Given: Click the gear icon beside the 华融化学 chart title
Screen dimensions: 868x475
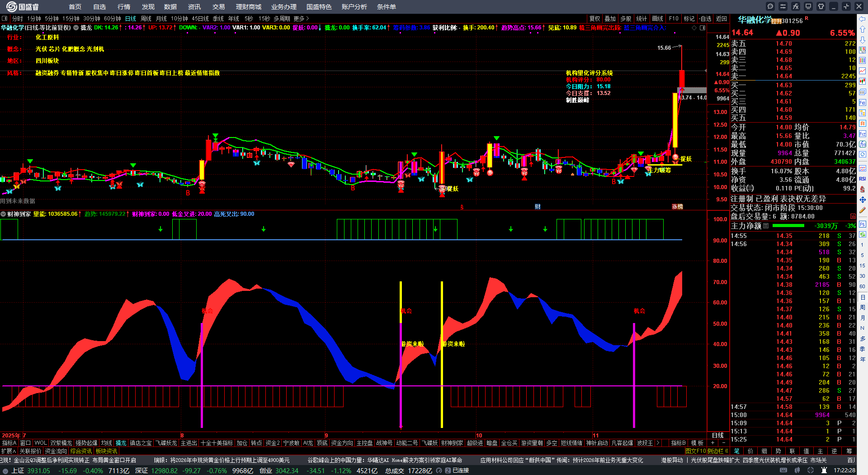Looking at the screenshot, I should click(x=76, y=28).
